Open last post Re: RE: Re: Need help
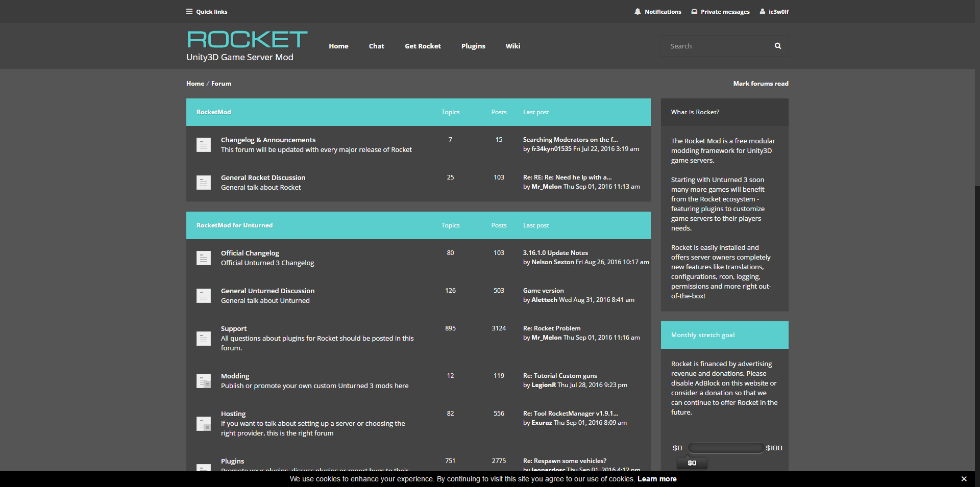The height and width of the screenshot is (487, 980). click(x=567, y=177)
